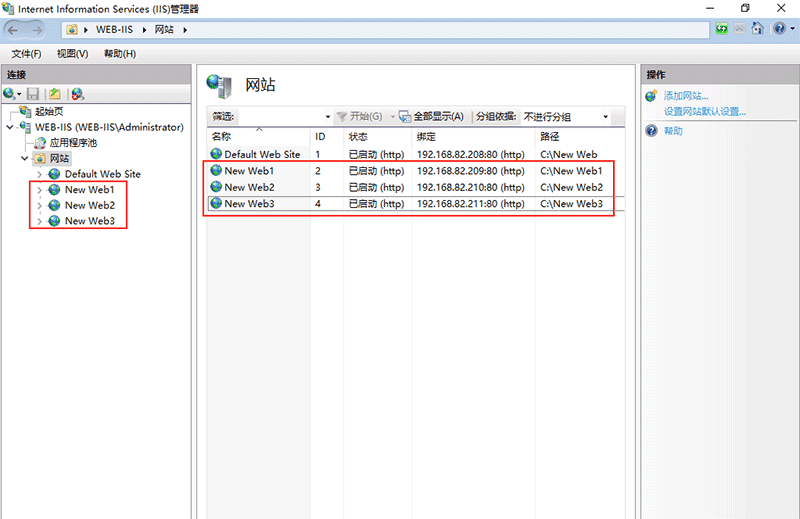Click the 开始(G) filter button
This screenshot has height=519, width=800.
point(360,116)
